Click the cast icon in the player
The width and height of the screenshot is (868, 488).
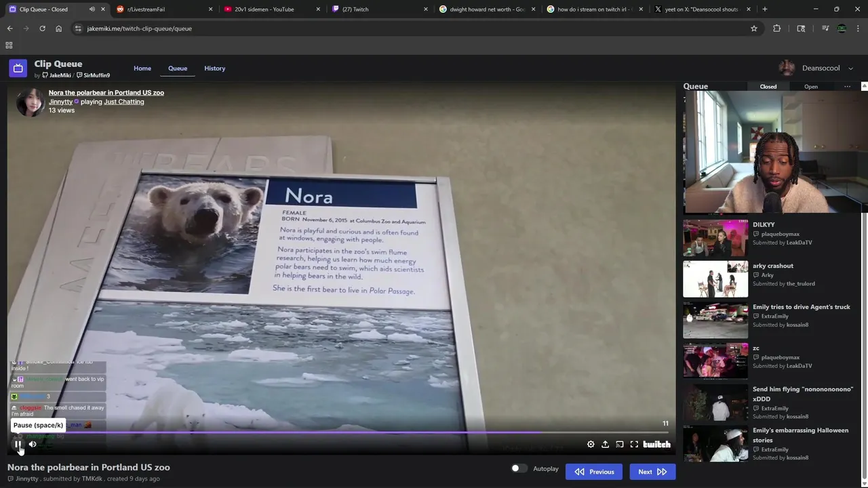620,445
